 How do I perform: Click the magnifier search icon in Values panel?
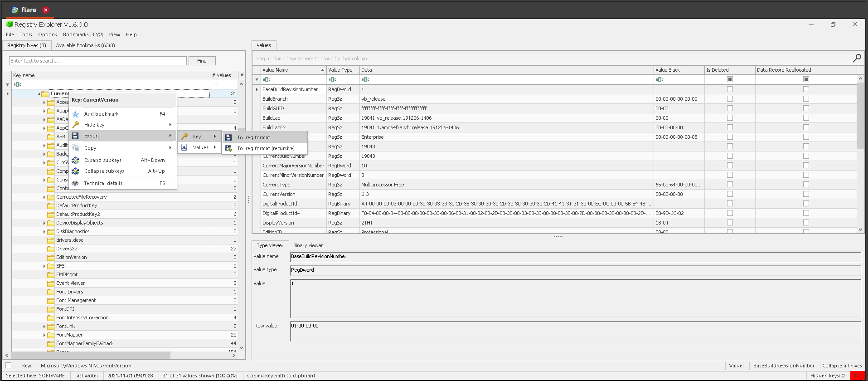[x=857, y=58]
